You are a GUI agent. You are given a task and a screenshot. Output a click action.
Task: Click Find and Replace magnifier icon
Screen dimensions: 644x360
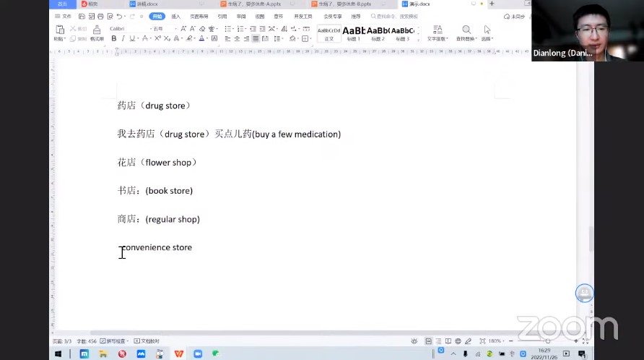coord(466,30)
